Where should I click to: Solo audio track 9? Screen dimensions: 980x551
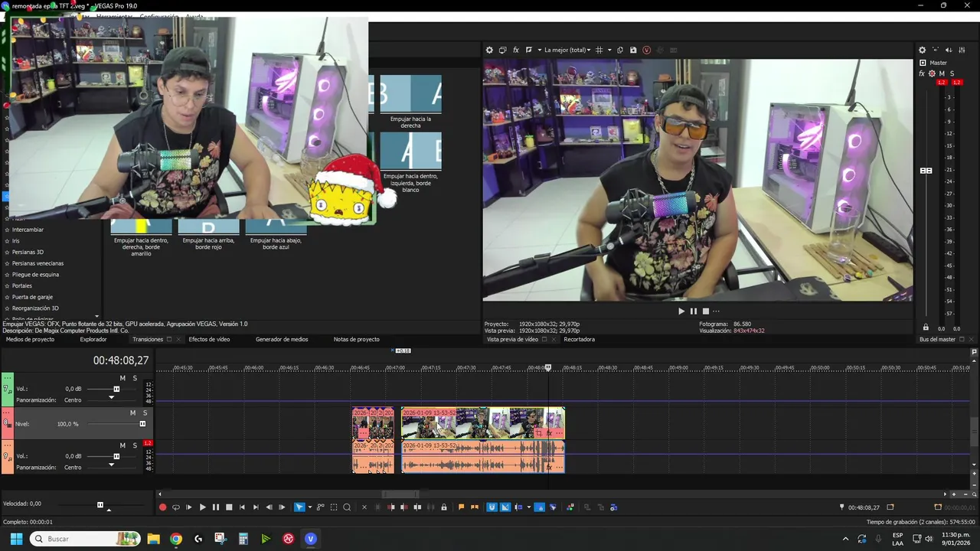[x=135, y=445]
